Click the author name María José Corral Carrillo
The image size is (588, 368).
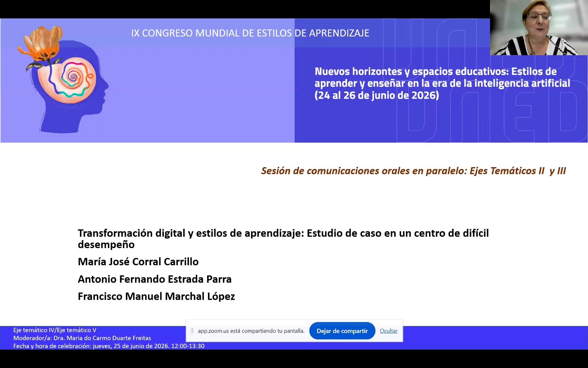click(x=138, y=262)
